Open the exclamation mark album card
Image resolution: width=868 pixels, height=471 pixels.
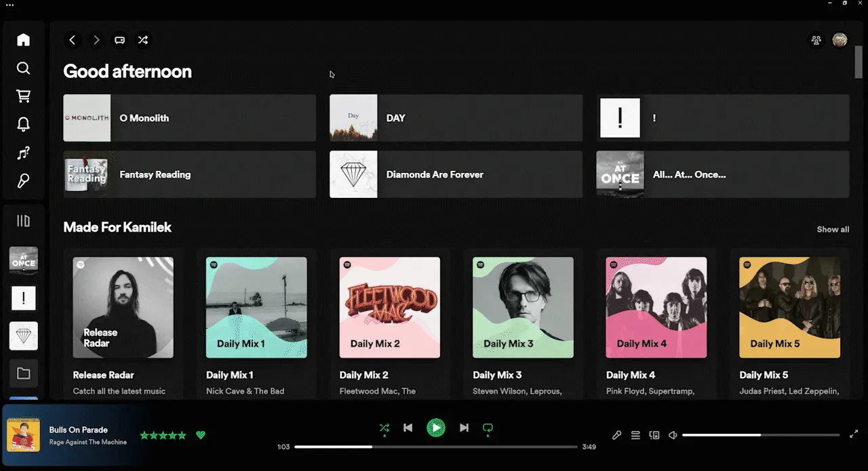tap(723, 118)
